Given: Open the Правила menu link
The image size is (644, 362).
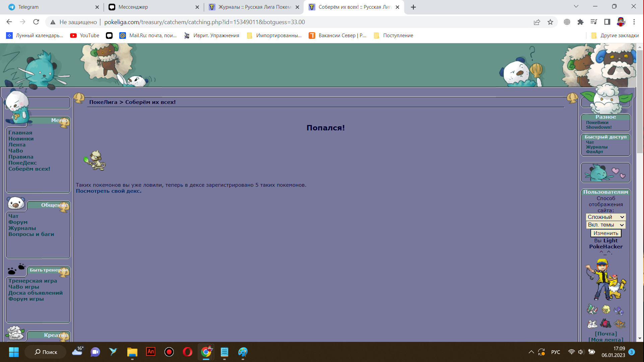Looking at the screenshot, I should (21, 157).
